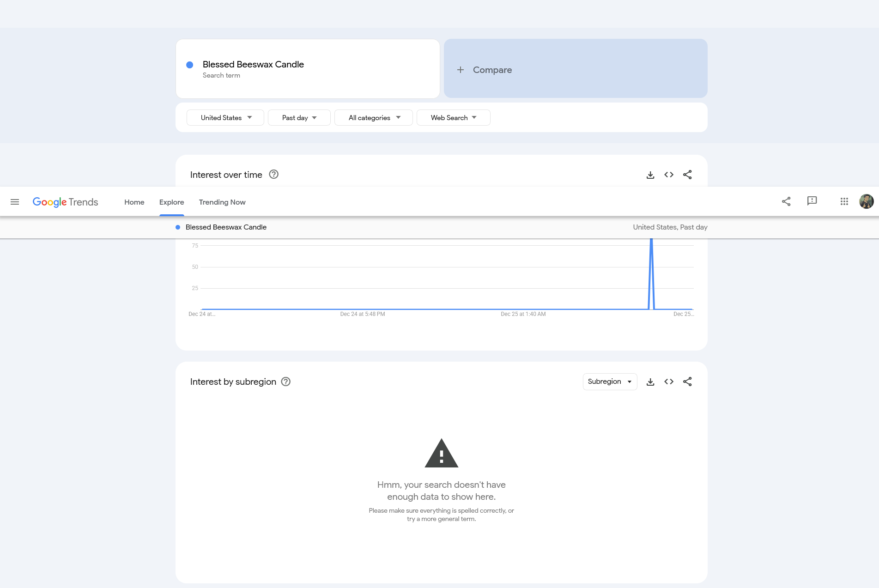Click the blue spike on the chart
Screen dimensions: 879x588
coord(651,273)
